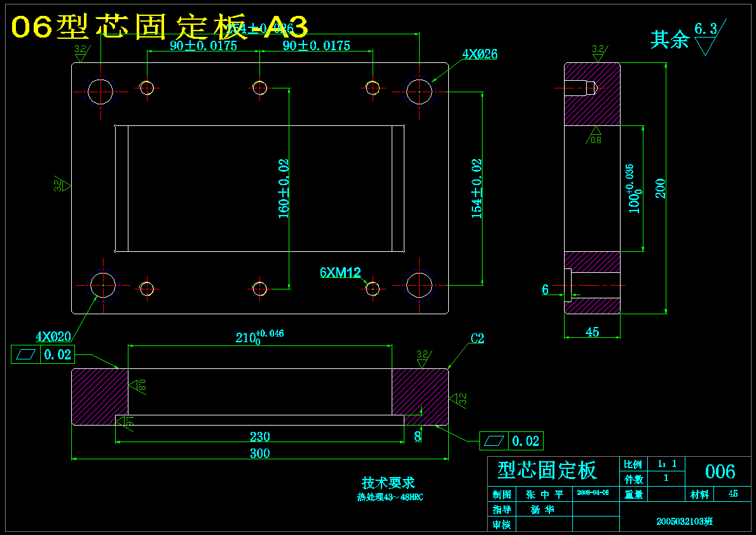Select the vertical '160±0.02' dimension
This screenshot has width=756, height=535.
pos(284,189)
